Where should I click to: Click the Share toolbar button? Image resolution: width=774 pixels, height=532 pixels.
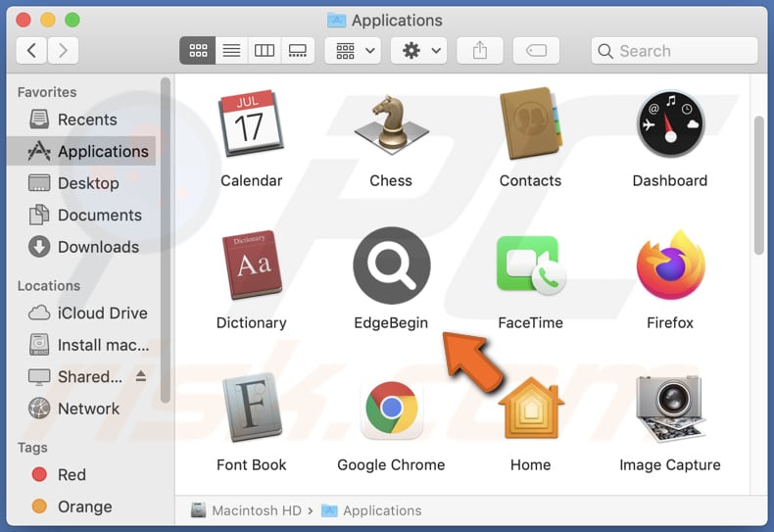pos(480,50)
